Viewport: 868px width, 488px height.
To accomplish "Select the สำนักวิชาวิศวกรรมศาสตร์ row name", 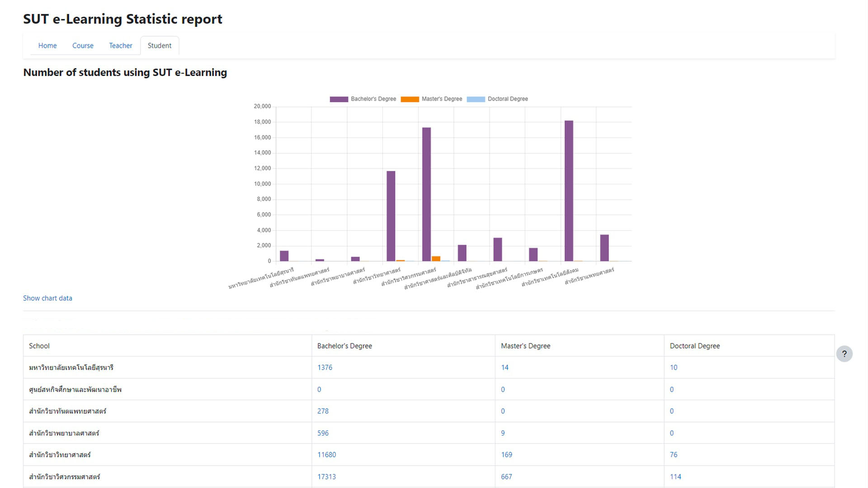I will click(x=64, y=477).
